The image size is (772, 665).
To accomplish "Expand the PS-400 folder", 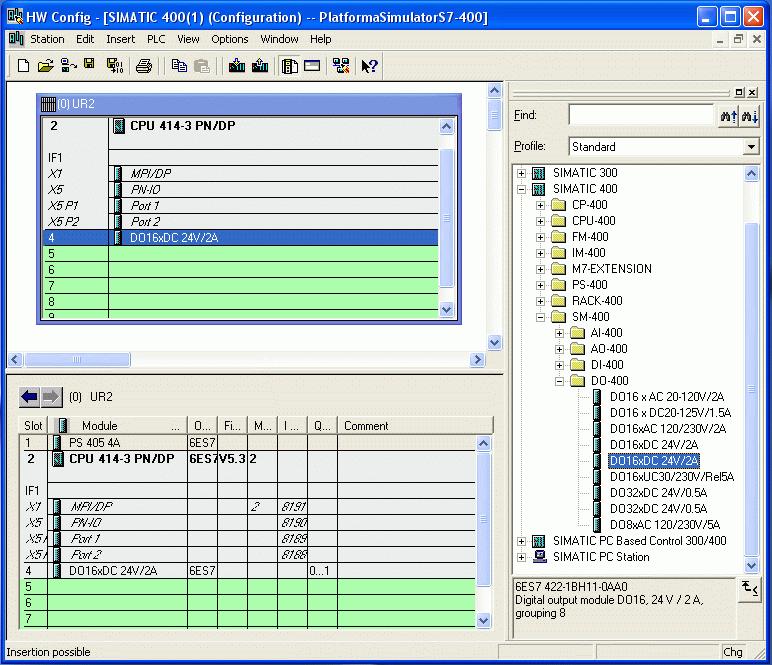I will point(541,285).
